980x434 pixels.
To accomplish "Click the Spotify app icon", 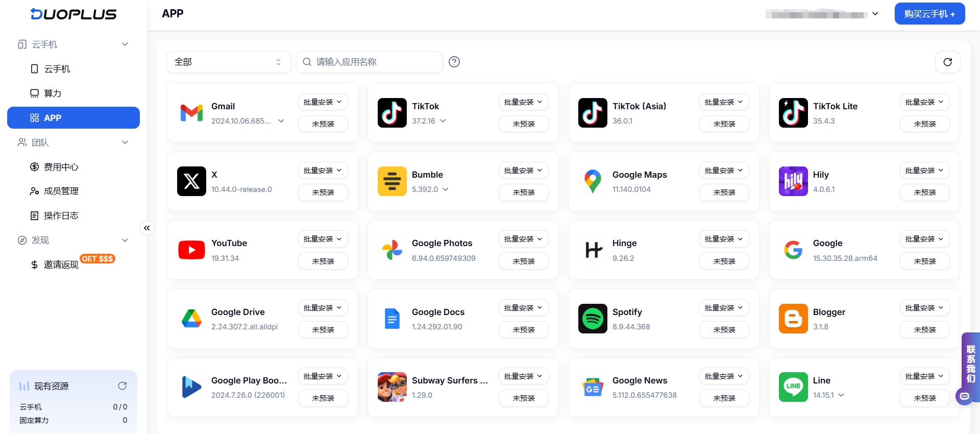I will [593, 319].
